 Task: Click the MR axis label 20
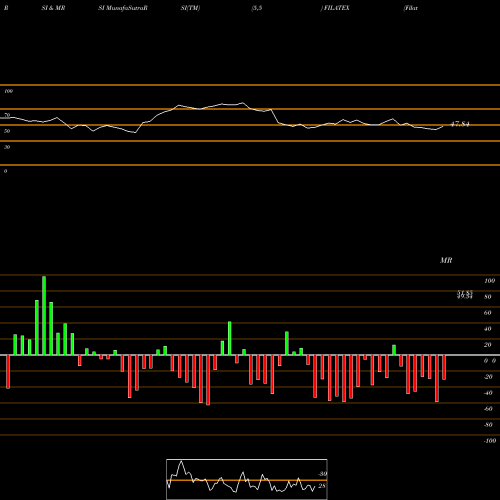487,345
